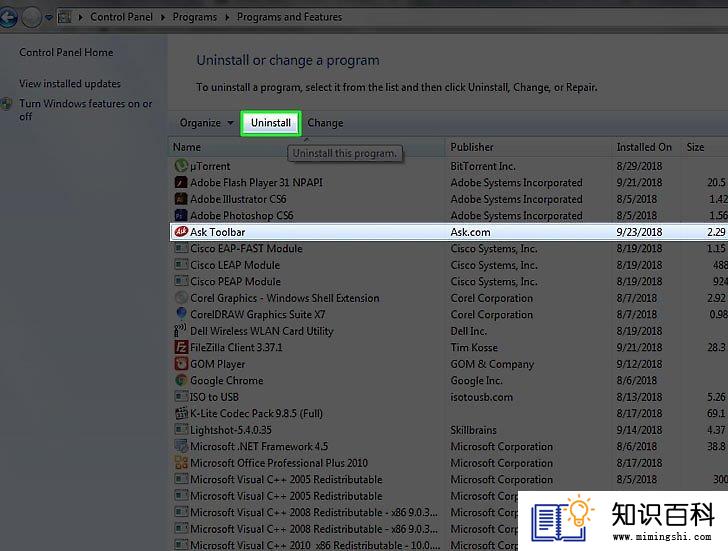This screenshot has height=551, width=728.
Task: Click the Lightshot program icon
Action: pos(181,429)
